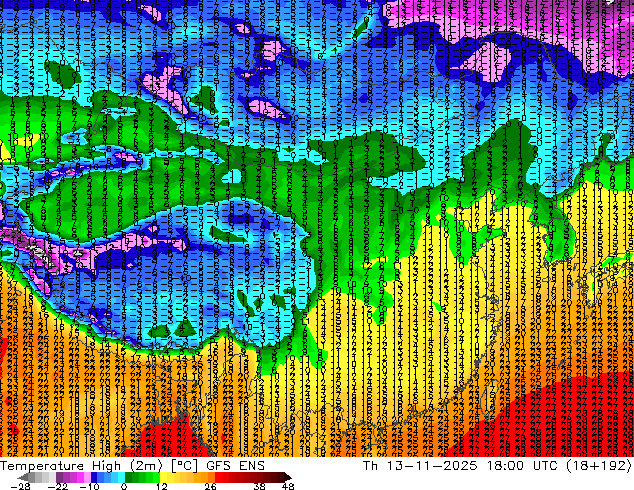Click the '0' legend label
This screenshot has height=490, width=634.
click(x=125, y=486)
